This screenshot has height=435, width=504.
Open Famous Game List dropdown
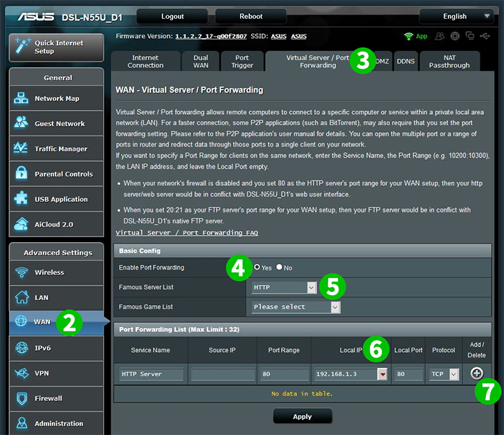pos(296,307)
